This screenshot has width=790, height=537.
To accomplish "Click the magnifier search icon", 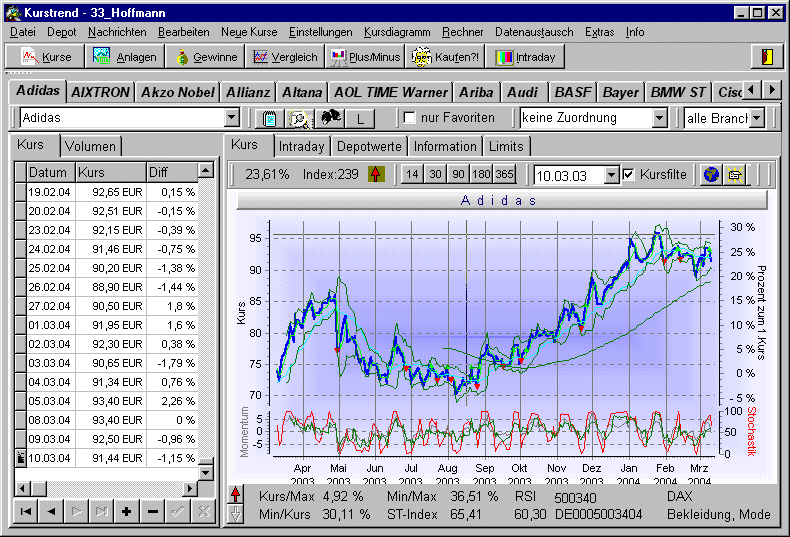I will coord(299,119).
